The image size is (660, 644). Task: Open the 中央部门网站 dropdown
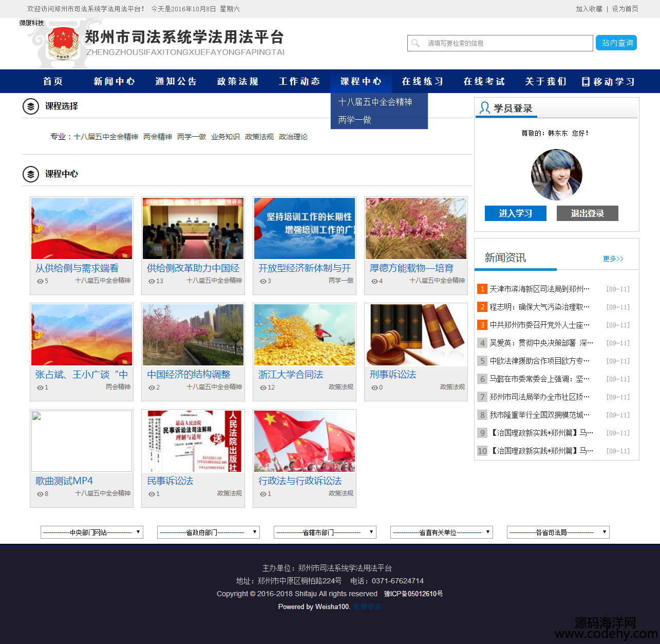[92, 532]
